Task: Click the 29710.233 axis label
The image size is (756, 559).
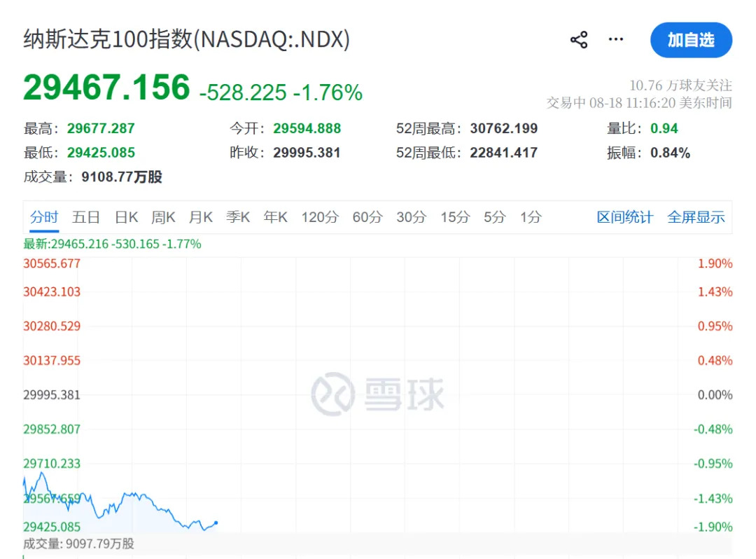Action: click(52, 464)
